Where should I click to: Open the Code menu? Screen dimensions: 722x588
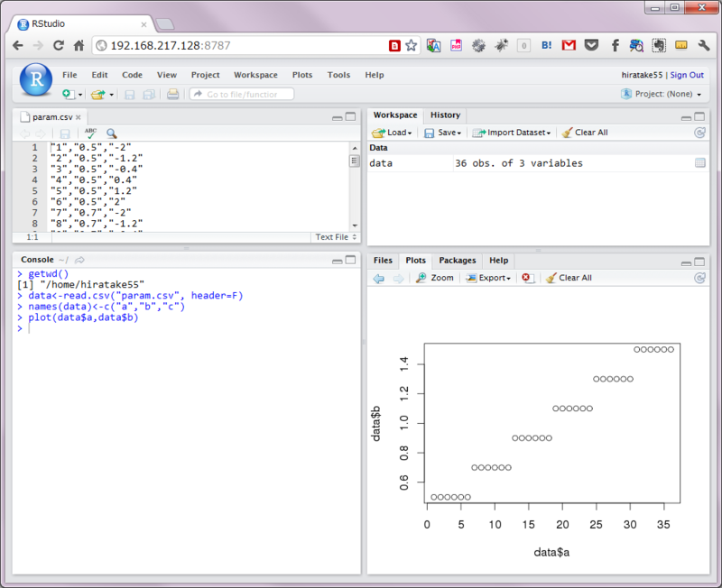pos(132,75)
